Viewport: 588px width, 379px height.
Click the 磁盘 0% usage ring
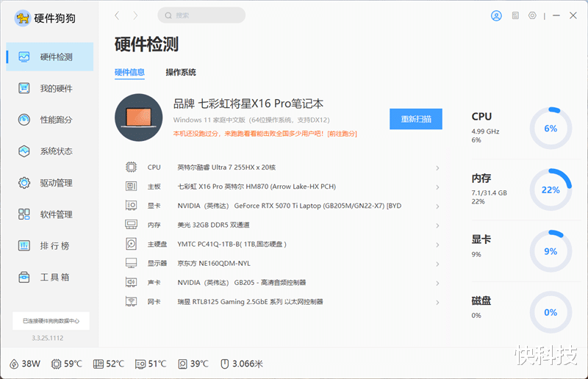tap(551, 312)
